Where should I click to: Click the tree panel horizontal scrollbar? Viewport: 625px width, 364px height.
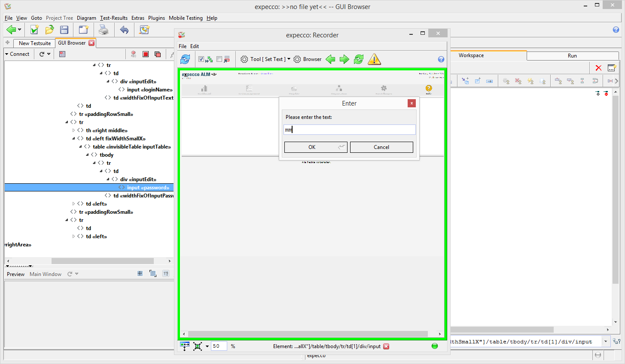coord(102,261)
